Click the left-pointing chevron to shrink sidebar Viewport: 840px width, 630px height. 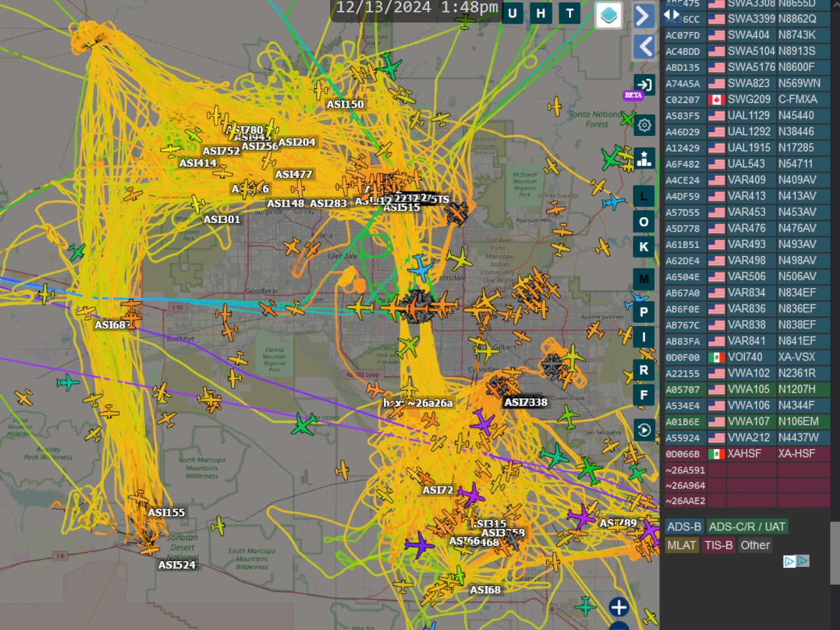pos(644,47)
